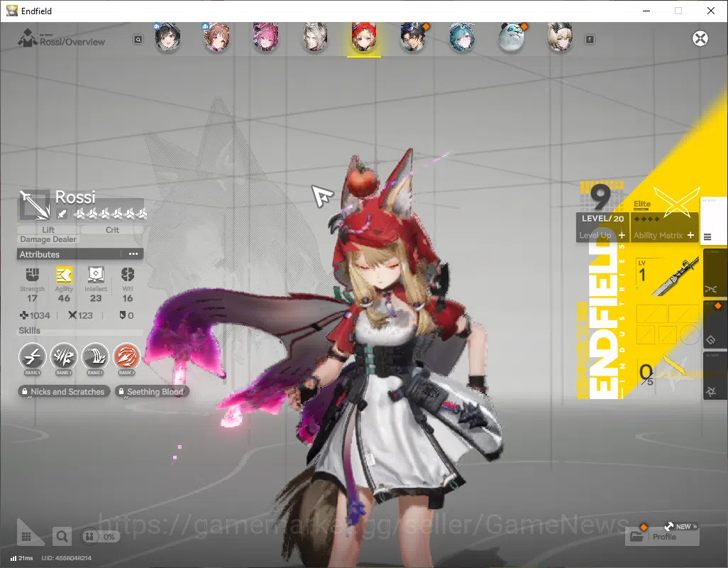728x568 pixels.
Task: Click the Rossi/Overview logo icon
Action: 27,38
